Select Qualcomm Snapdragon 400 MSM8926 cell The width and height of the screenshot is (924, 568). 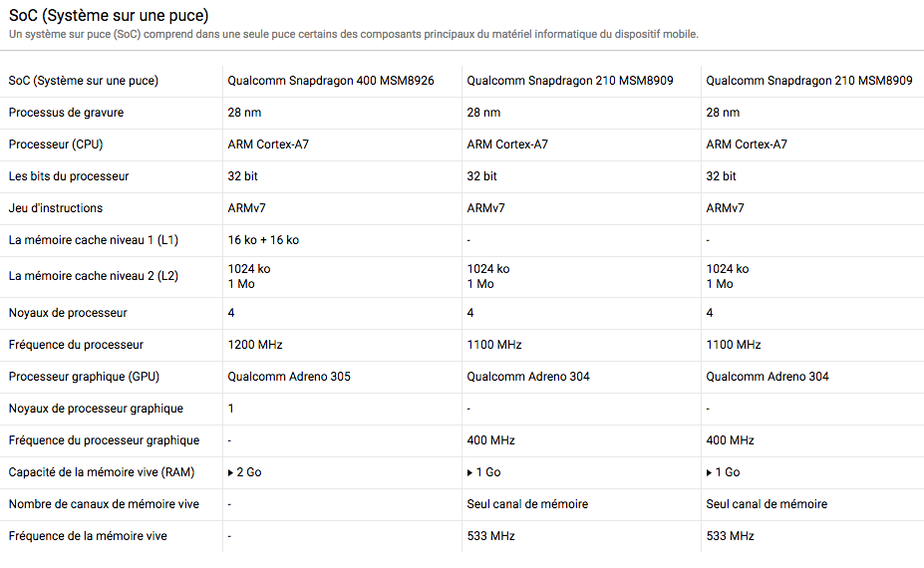pos(331,81)
